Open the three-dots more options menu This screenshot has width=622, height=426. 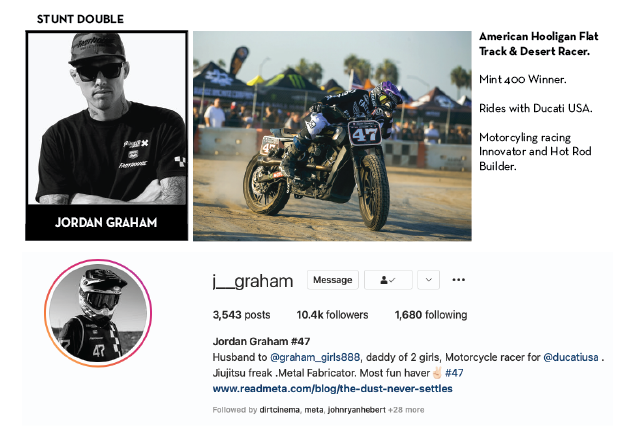coord(459,280)
